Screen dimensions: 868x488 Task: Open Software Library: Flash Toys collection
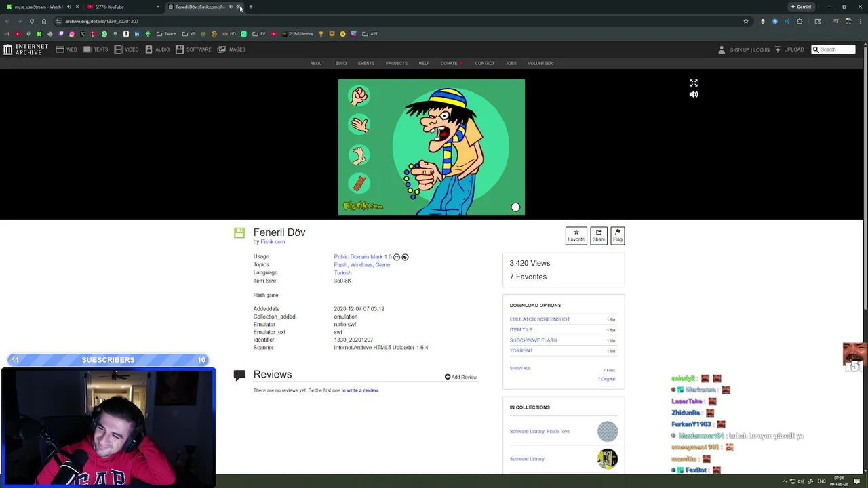[540, 432]
